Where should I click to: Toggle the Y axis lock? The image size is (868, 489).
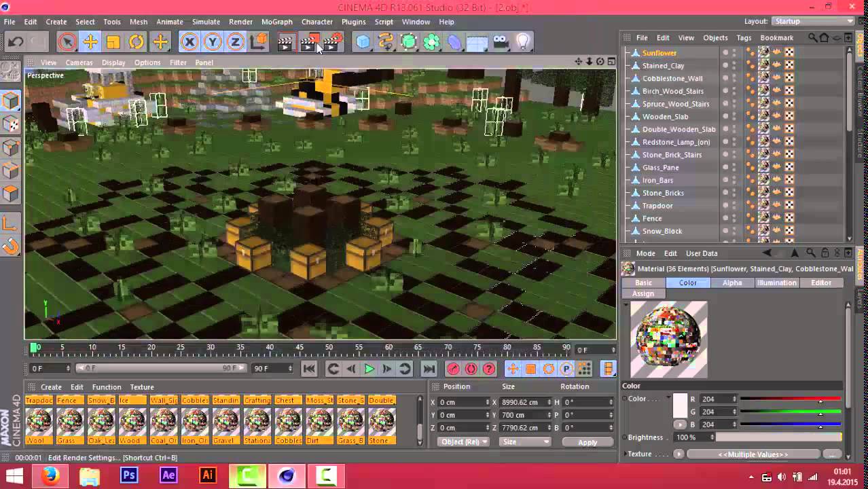(x=213, y=42)
